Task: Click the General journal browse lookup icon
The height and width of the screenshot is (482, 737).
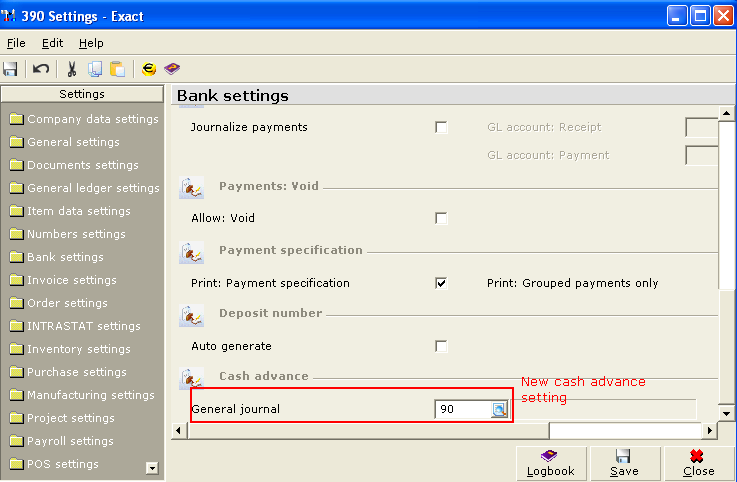Action: tap(499, 410)
